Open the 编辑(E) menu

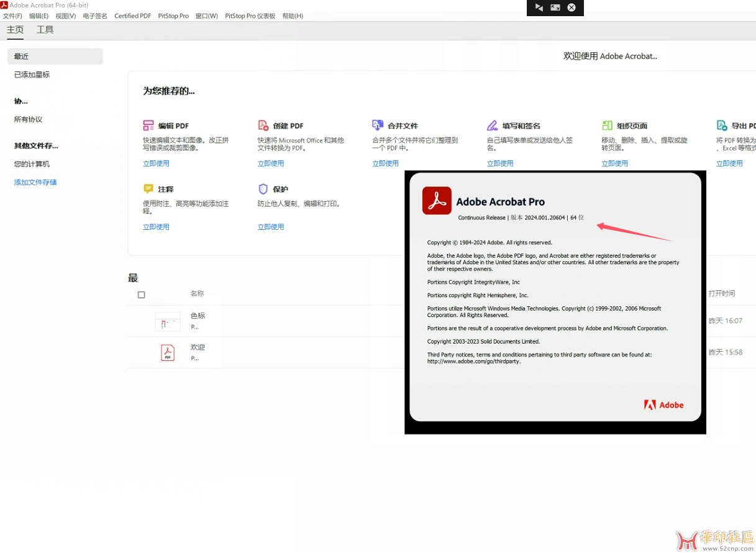coord(39,16)
